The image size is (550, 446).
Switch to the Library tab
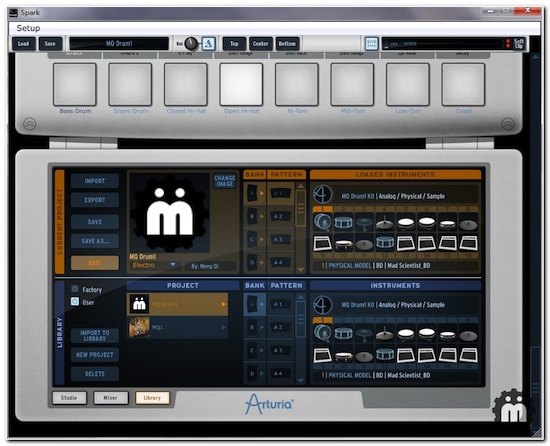[x=152, y=398]
